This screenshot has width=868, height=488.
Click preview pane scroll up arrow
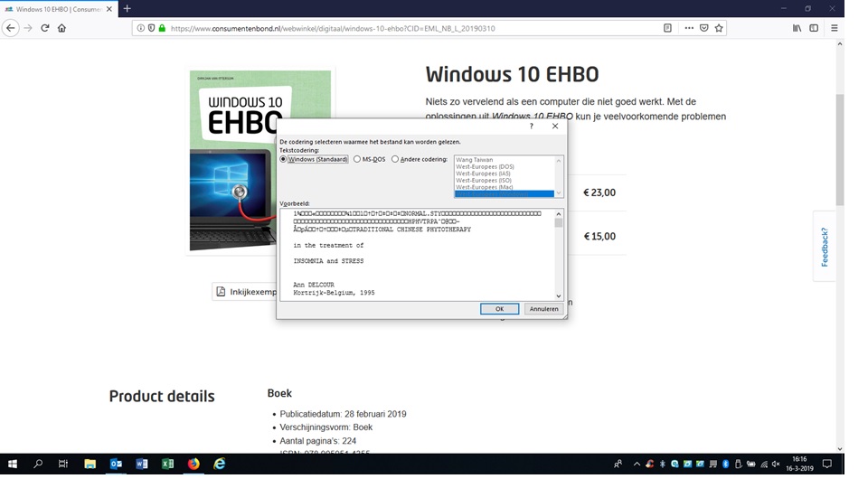559,214
